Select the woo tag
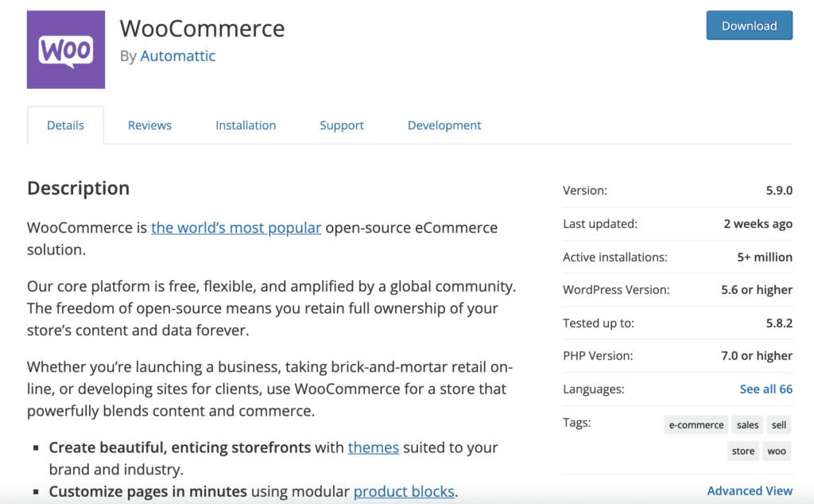 [777, 451]
